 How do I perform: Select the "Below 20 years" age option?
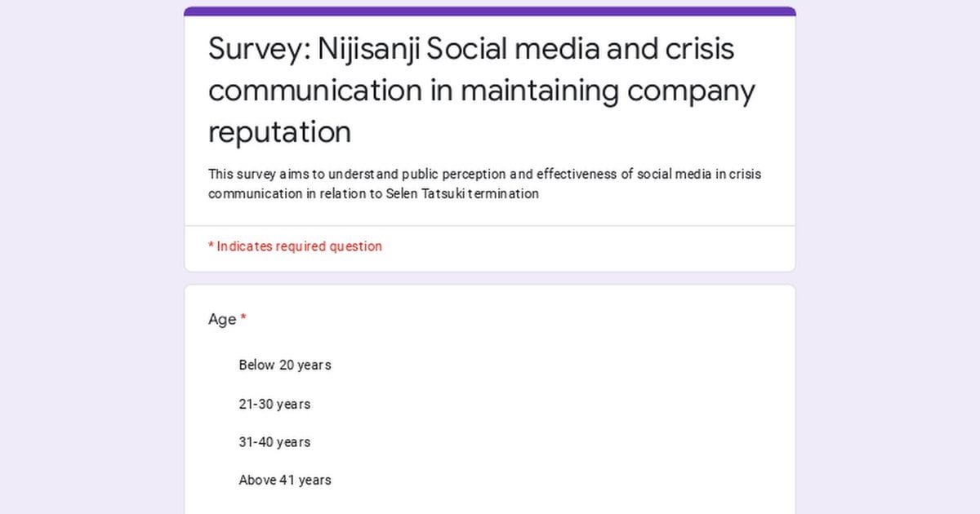pos(284,366)
